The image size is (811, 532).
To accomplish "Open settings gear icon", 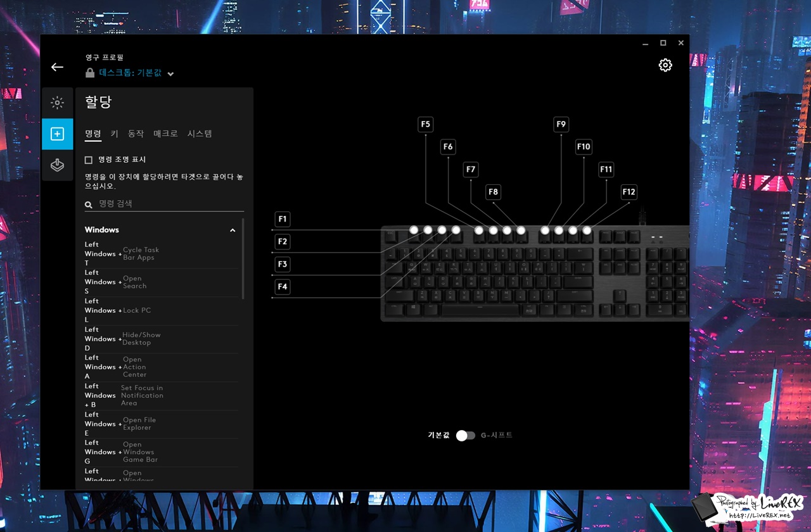I will (665, 65).
